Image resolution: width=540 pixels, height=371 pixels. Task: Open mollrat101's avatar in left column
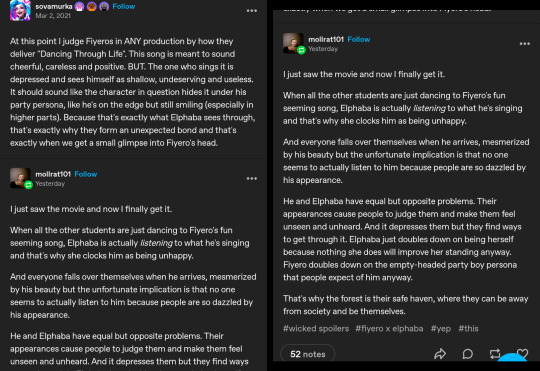pyautogui.click(x=20, y=177)
